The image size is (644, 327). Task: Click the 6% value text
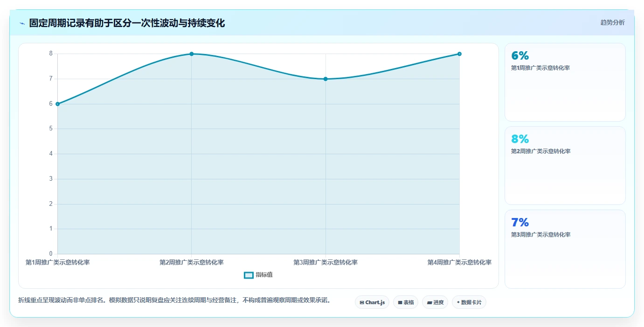(x=520, y=55)
